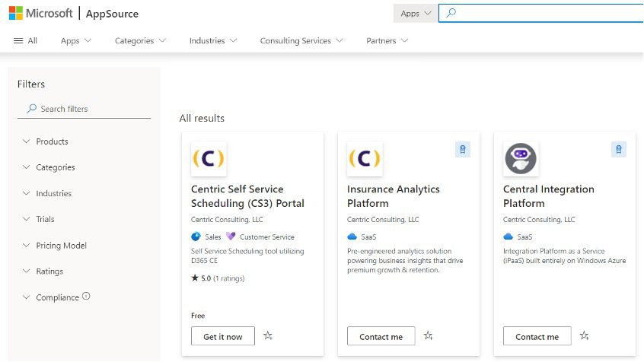Viewport: 644px width, 362px height.
Task: Open the Categories navigation menu
Action: 140,41
